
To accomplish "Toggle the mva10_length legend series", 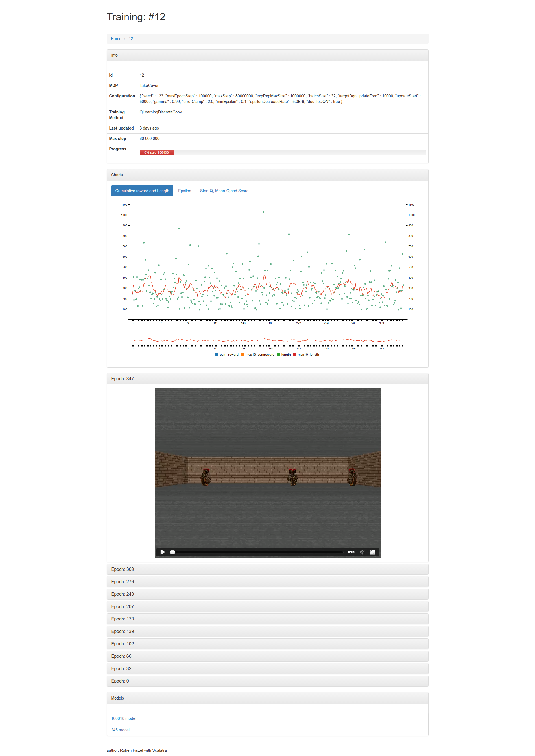I will point(306,355).
